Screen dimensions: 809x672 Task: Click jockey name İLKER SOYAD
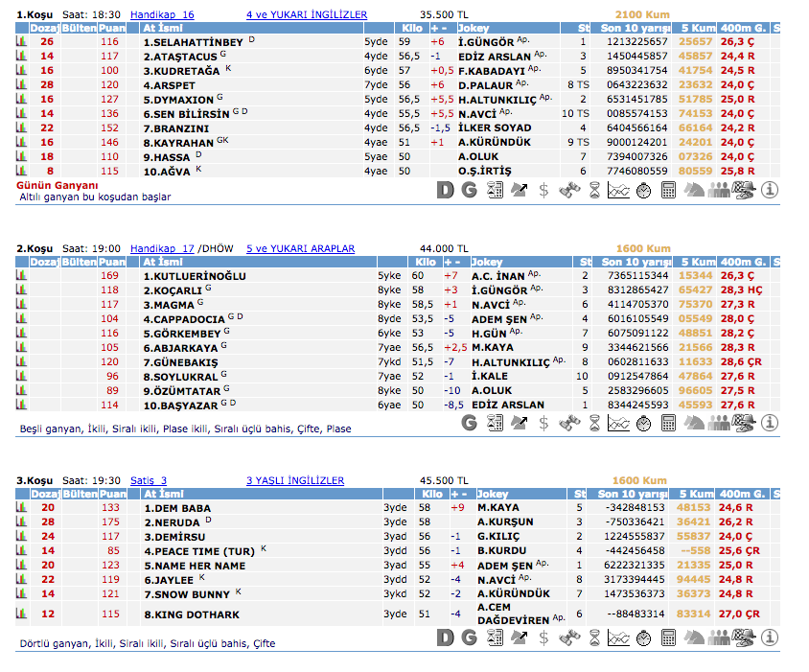pyautogui.click(x=494, y=128)
